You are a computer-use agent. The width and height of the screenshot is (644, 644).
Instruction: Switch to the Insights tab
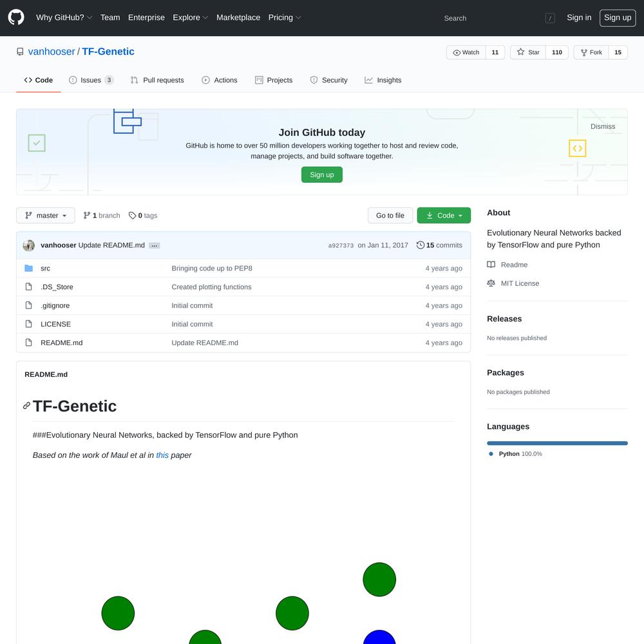tap(383, 80)
